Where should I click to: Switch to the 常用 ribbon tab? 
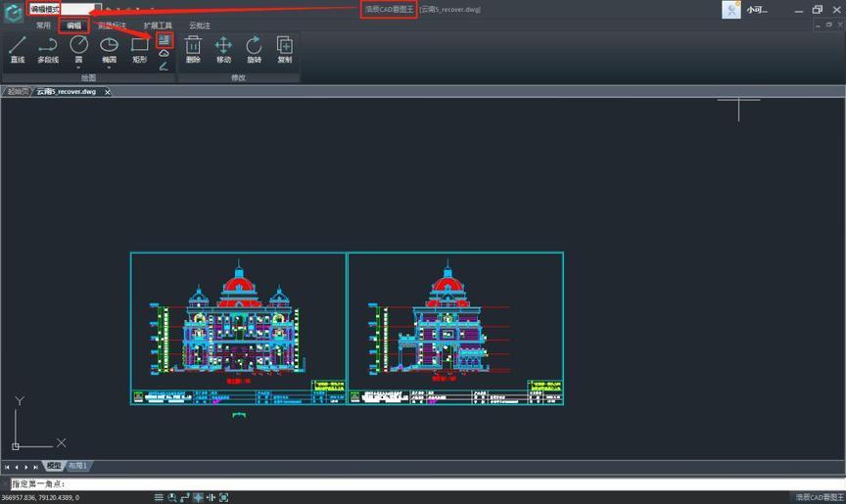(x=43, y=25)
